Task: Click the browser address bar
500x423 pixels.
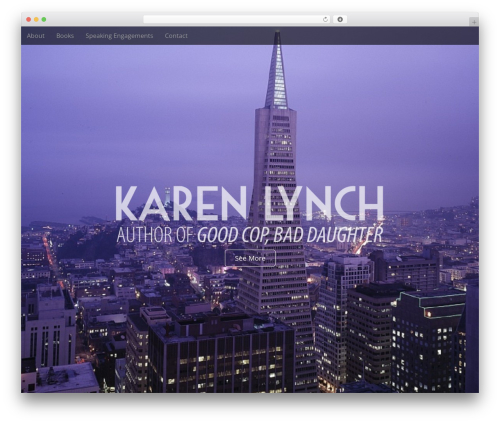Action: (237, 20)
